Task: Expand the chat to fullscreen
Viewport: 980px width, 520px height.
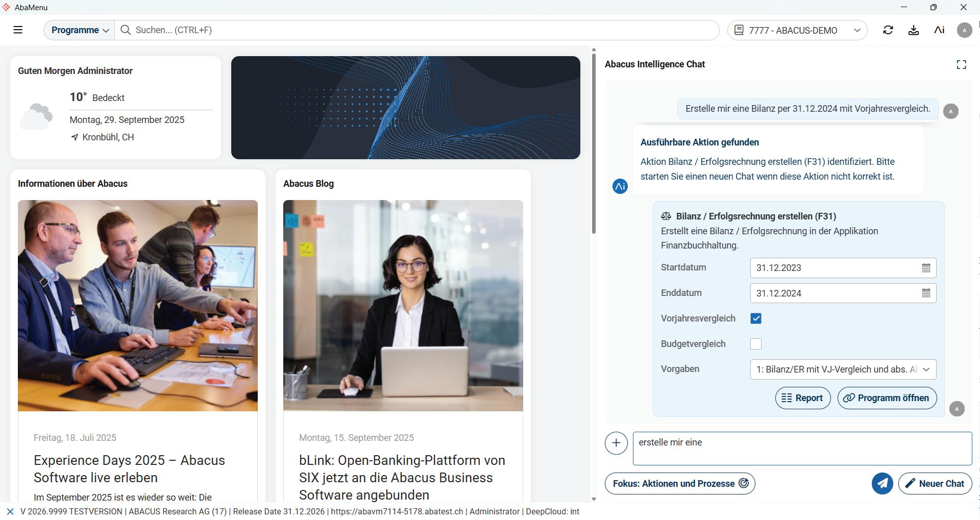Action: pos(961,64)
